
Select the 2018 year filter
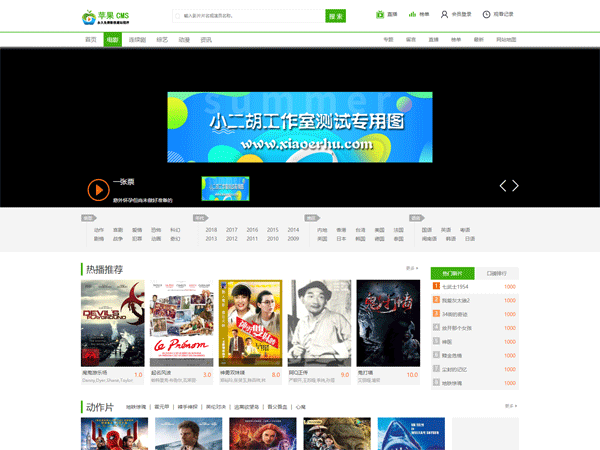(x=211, y=229)
